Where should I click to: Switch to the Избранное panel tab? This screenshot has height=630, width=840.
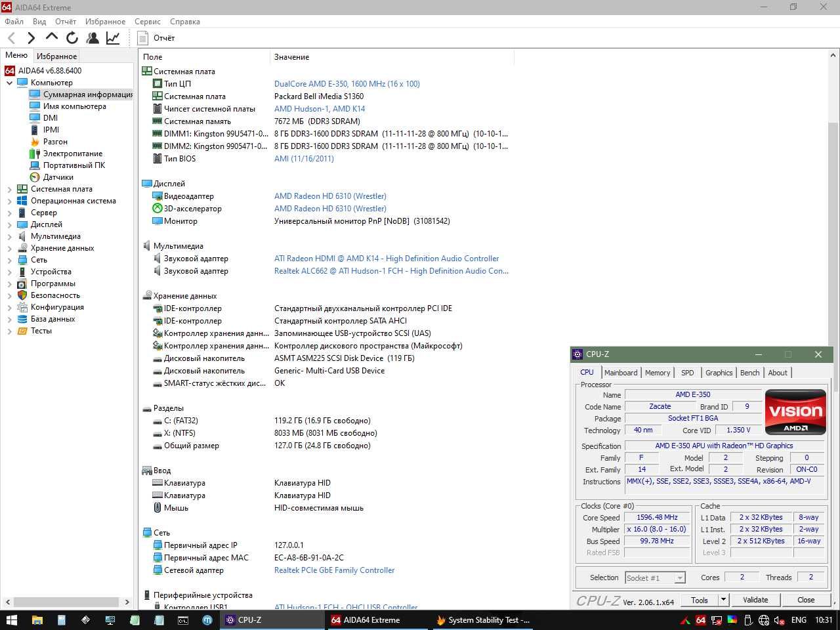click(x=56, y=56)
